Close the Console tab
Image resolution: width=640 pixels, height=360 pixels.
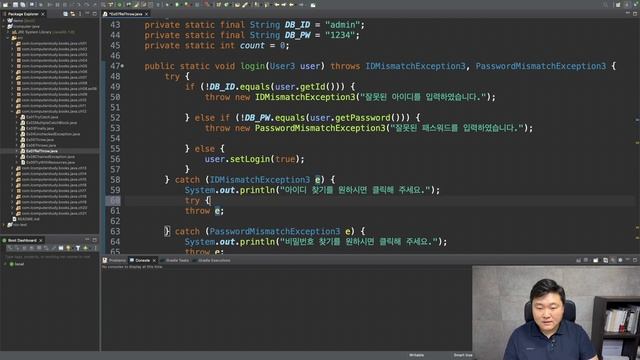pos(154,260)
